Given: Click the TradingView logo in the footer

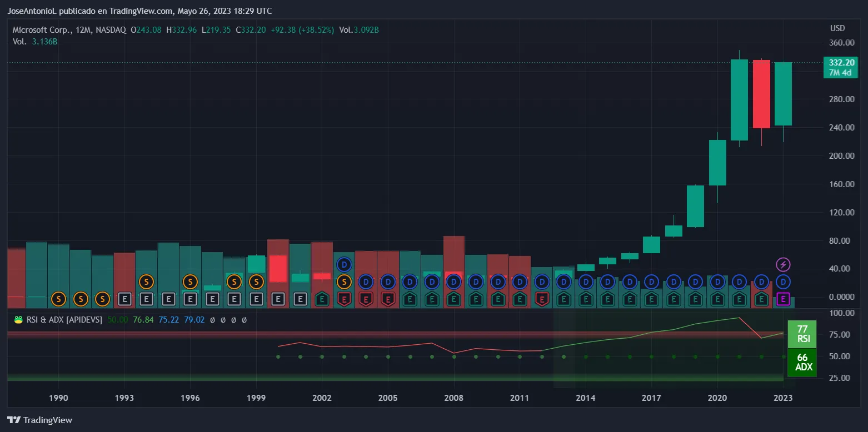Looking at the screenshot, I should point(39,420).
